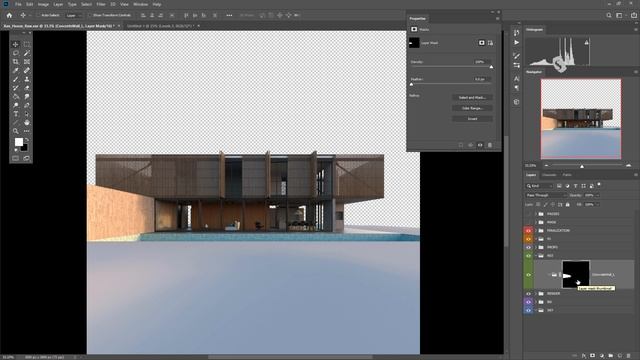Adjust the Feather slider handle
The height and width of the screenshot is (360, 640).
pos(411,84)
